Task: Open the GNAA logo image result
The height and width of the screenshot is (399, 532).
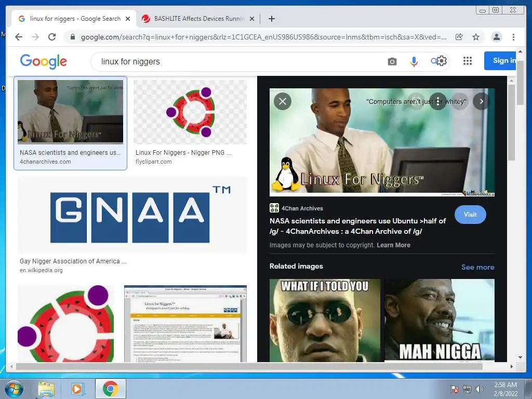Action: point(132,215)
